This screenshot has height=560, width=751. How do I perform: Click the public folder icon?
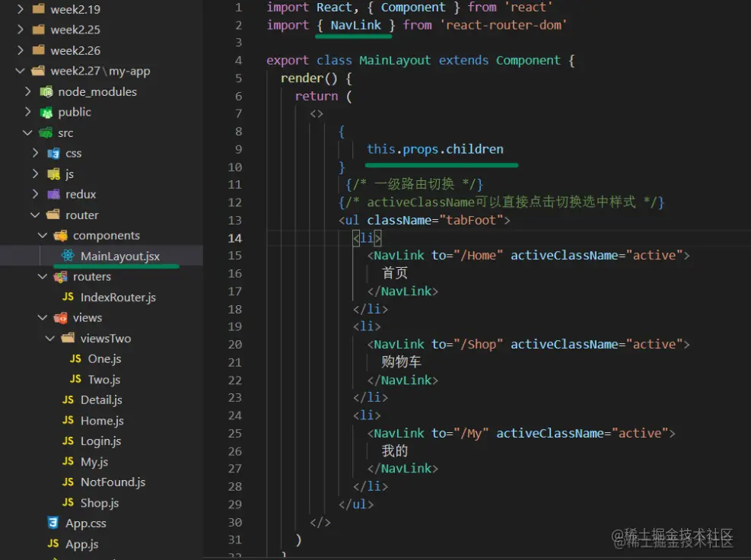pos(46,112)
